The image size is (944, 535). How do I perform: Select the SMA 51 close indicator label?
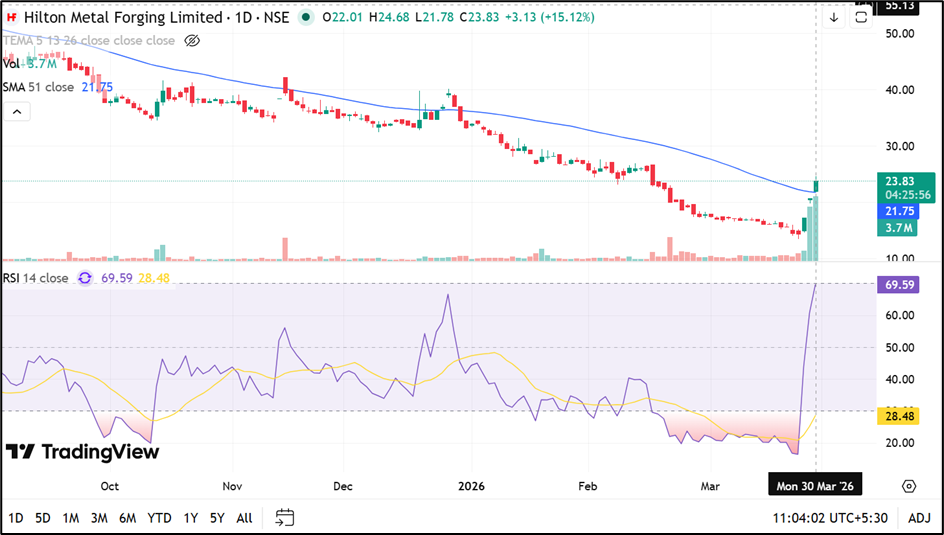click(x=38, y=87)
